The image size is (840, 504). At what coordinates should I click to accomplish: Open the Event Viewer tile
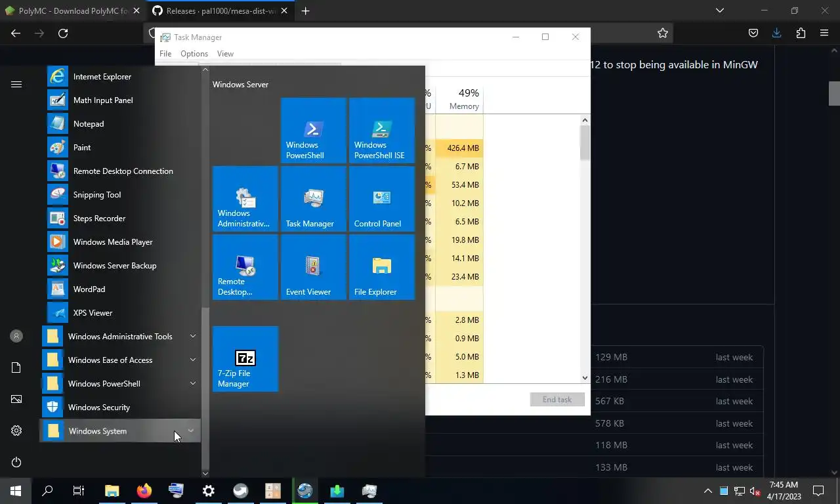314,266
